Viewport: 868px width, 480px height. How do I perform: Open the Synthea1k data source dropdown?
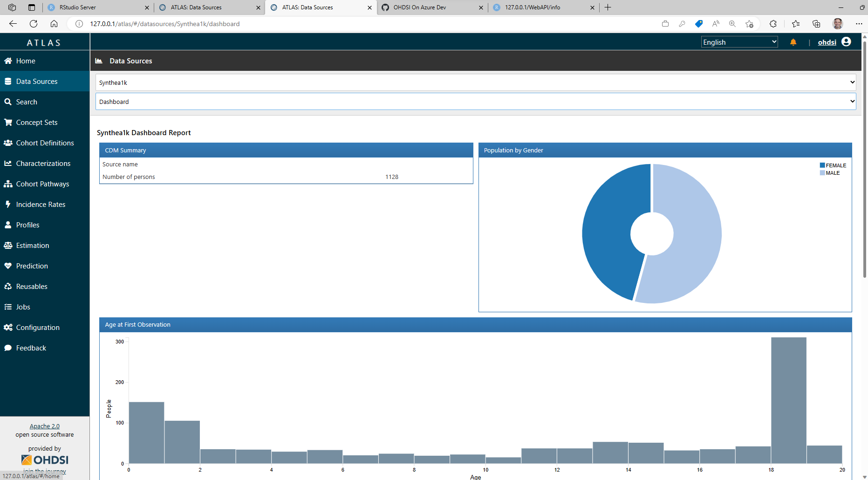[475, 82]
